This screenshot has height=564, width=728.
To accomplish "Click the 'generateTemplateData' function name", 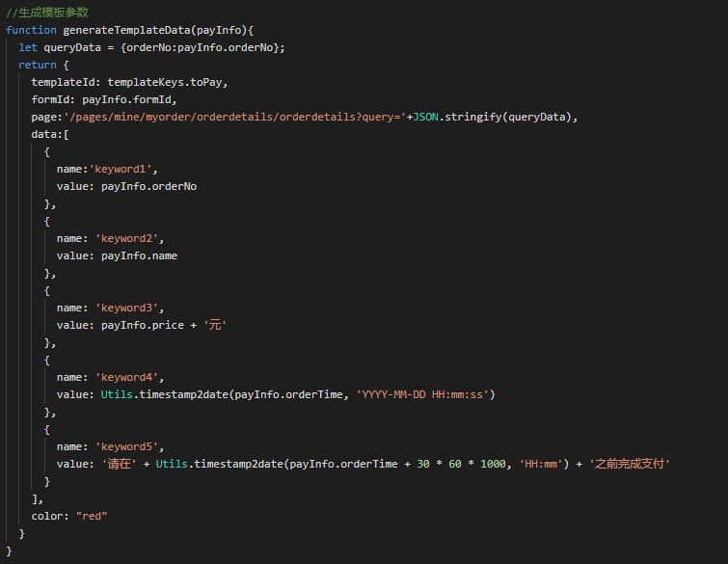I will point(126,30).
